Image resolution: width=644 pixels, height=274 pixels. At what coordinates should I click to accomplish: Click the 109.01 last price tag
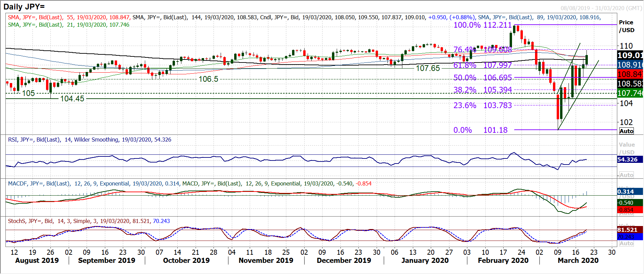click(630, 55)
